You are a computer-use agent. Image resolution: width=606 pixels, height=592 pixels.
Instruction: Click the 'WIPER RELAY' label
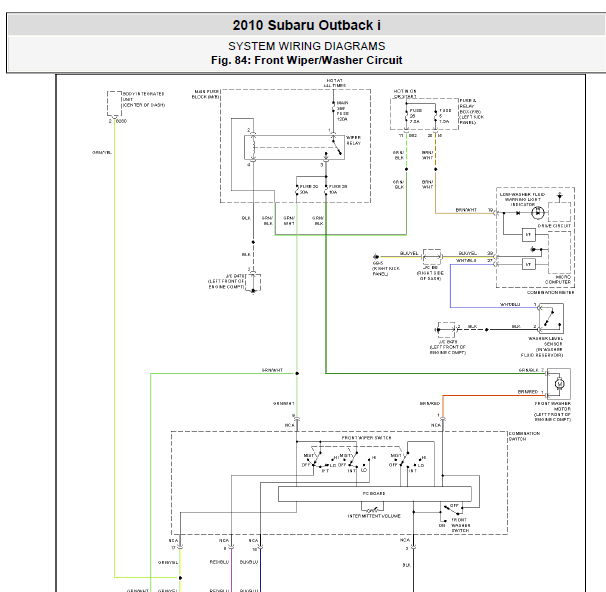(x=353, y=140)
